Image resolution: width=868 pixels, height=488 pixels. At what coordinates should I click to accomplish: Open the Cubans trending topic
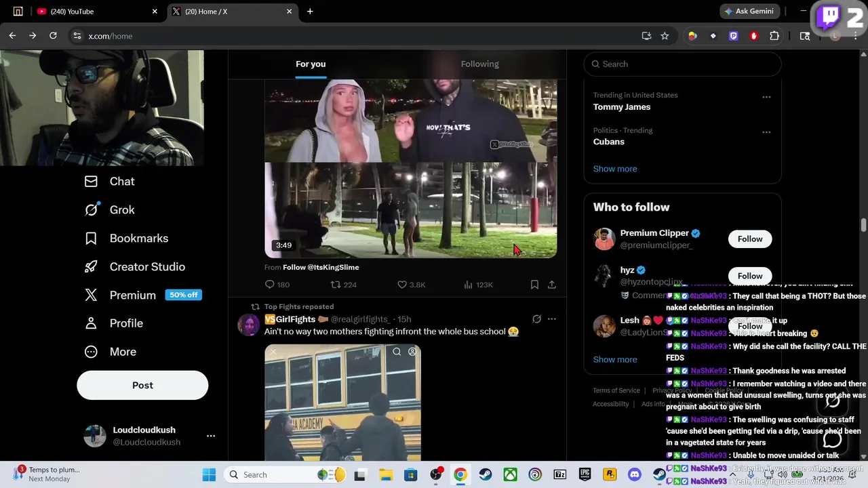[608, 142]
